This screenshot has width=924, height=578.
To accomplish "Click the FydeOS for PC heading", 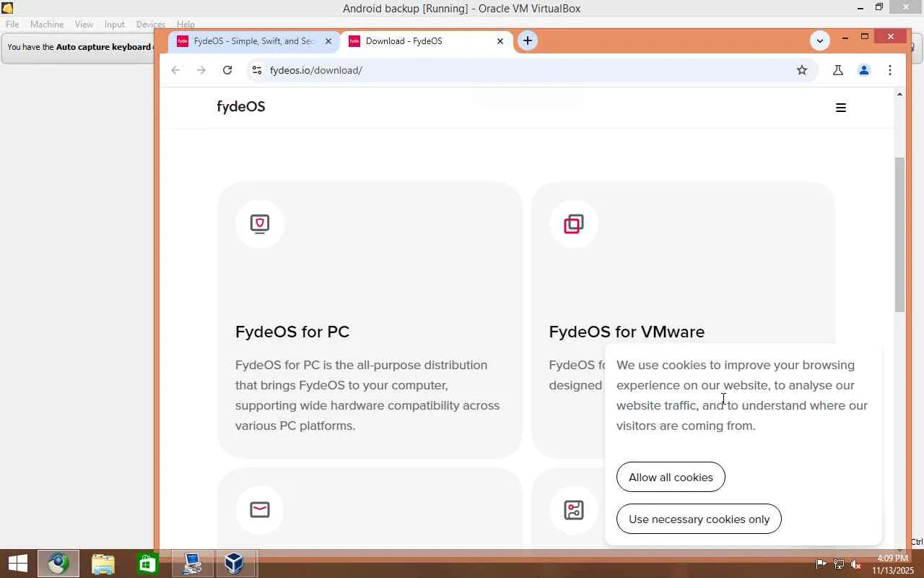I will pos(292,332).
